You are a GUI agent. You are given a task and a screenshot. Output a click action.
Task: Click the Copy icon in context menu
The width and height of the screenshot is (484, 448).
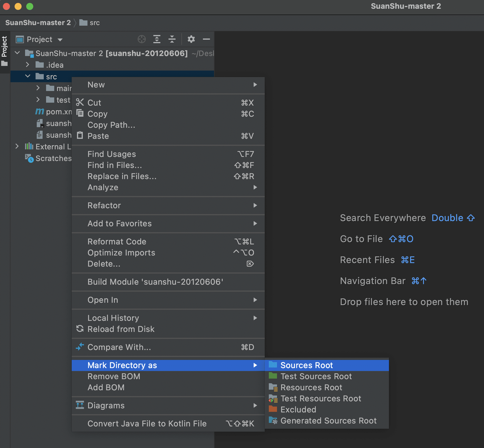click(x=80, y=113)
